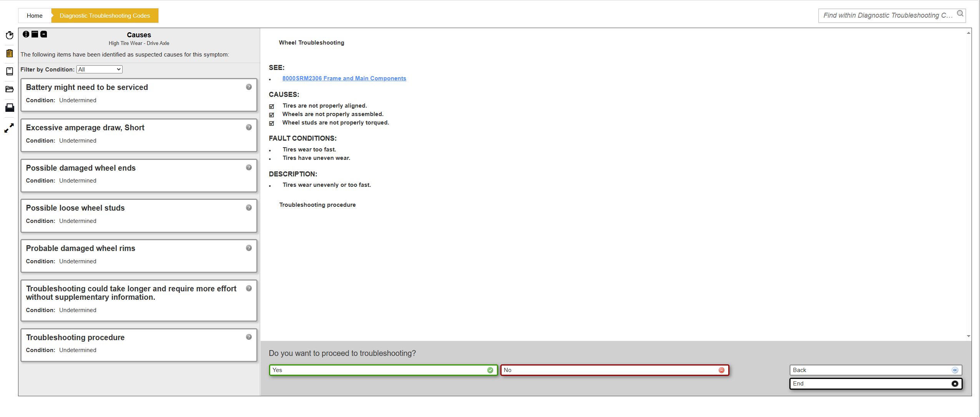The image size is (980, 417).
Task: Select the Possible loose wheel studs cause
Action: (139, 216)
